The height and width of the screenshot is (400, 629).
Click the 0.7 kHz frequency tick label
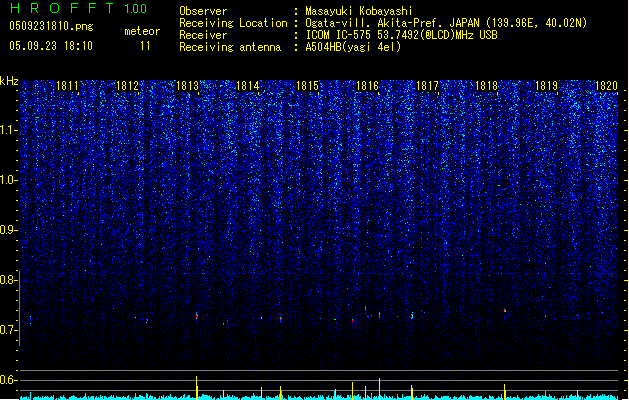[8, 330]
